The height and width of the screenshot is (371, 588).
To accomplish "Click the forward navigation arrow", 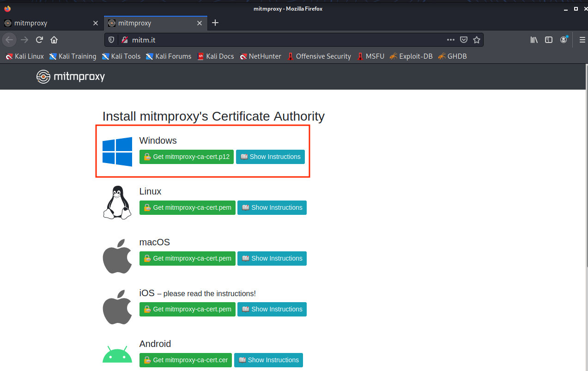I will 24,40.
